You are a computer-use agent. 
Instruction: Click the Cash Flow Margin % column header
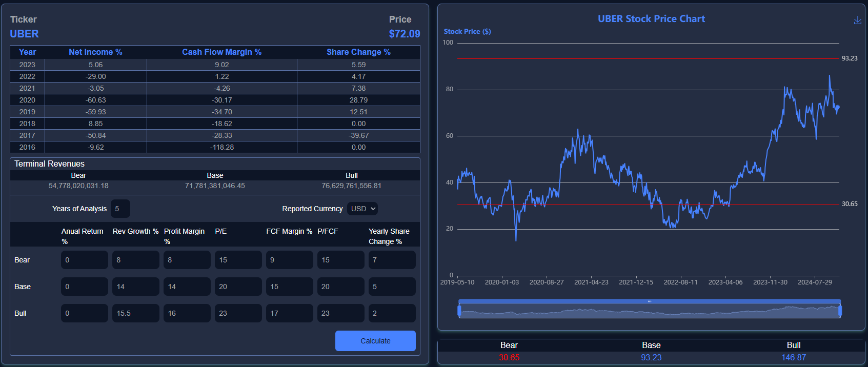point(221,52)
